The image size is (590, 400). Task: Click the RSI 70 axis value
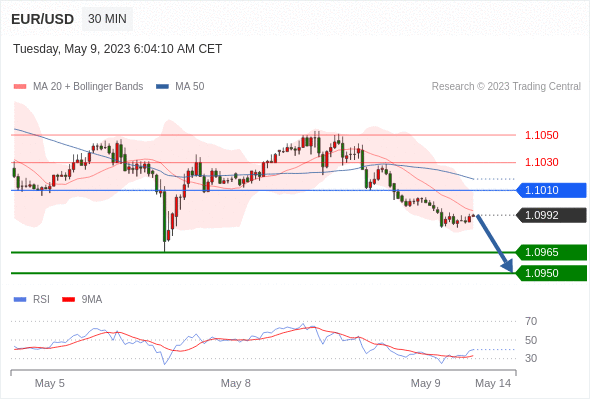(531, 321)
